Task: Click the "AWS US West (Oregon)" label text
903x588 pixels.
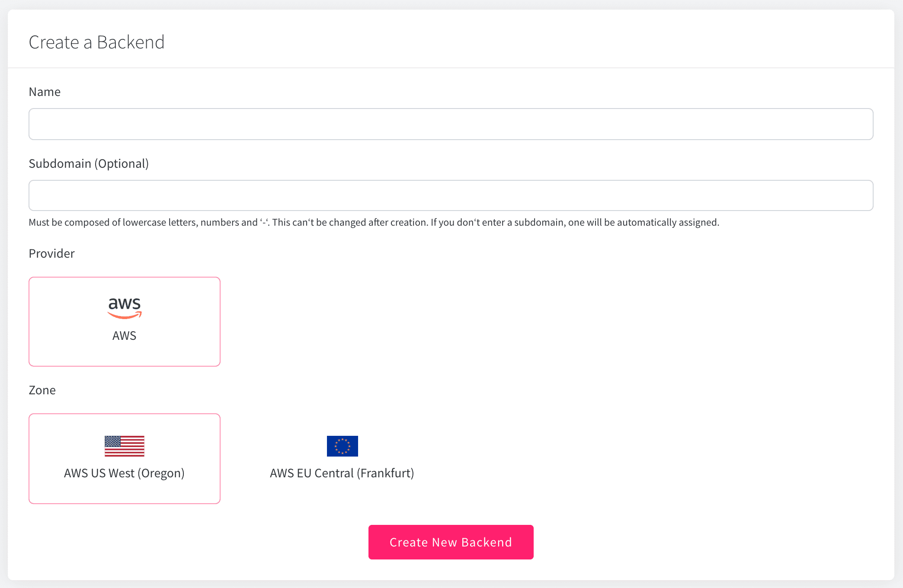Action: (x=125, y=473)
